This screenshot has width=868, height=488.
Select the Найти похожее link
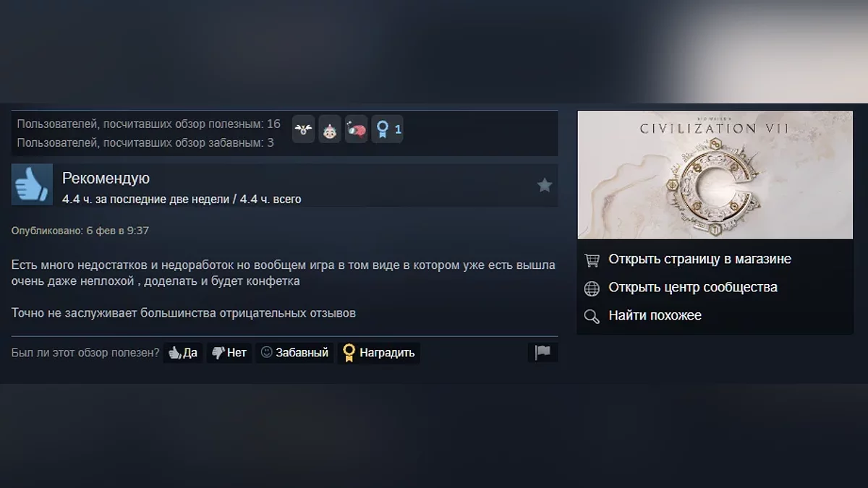tap(655, 315)
